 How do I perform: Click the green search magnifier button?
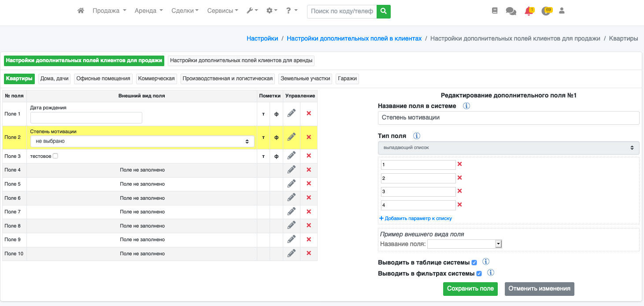pos(383,11)
